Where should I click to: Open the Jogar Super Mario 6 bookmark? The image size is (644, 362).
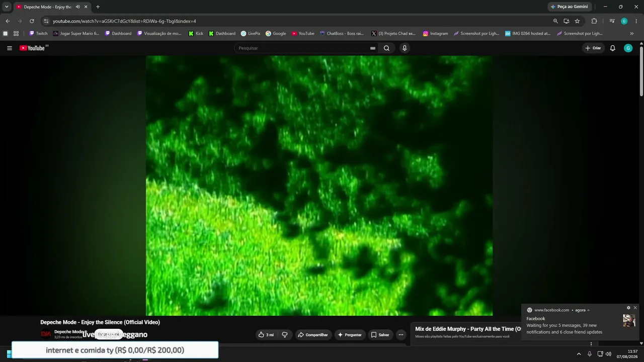point(76,34)
